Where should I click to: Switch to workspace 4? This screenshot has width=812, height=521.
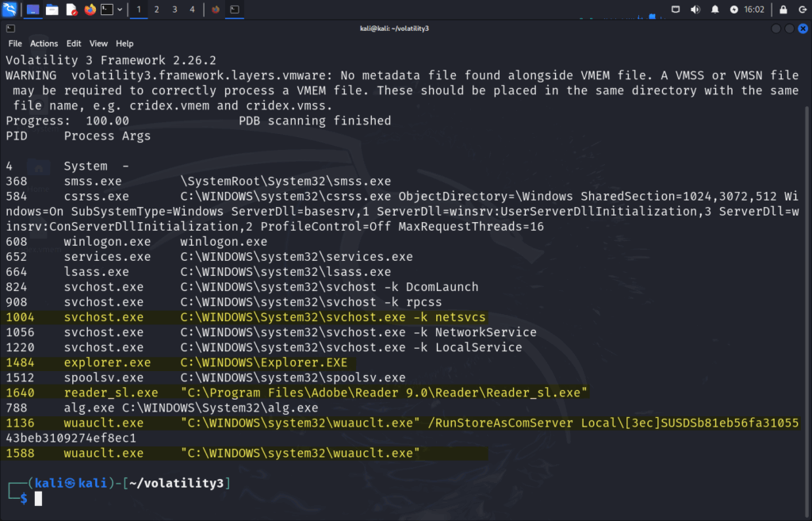point(192,10)
